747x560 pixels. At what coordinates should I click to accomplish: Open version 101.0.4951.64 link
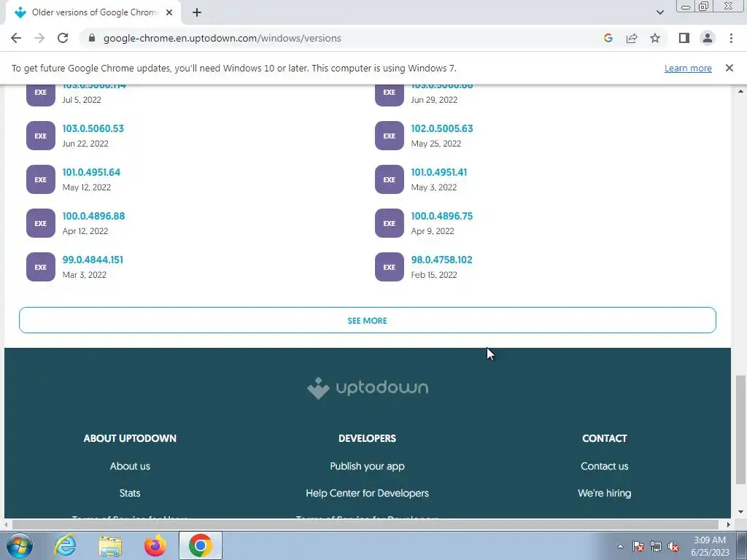(x=91, y=172)
